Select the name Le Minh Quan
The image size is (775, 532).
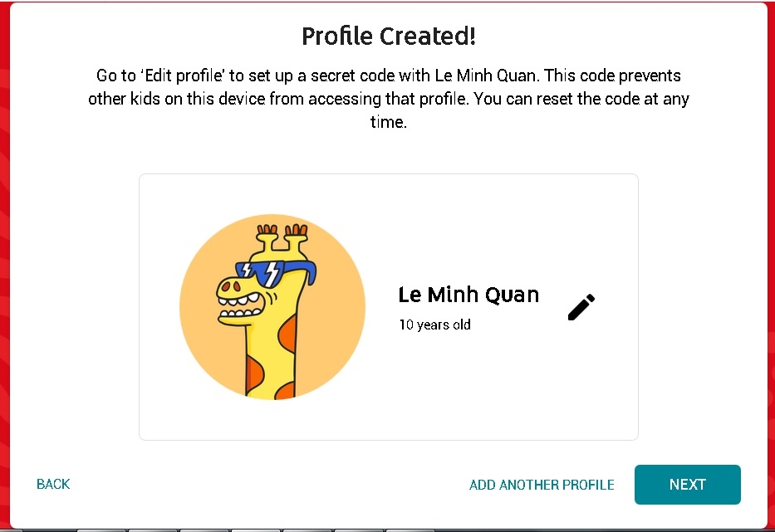(x=468, y=295)
